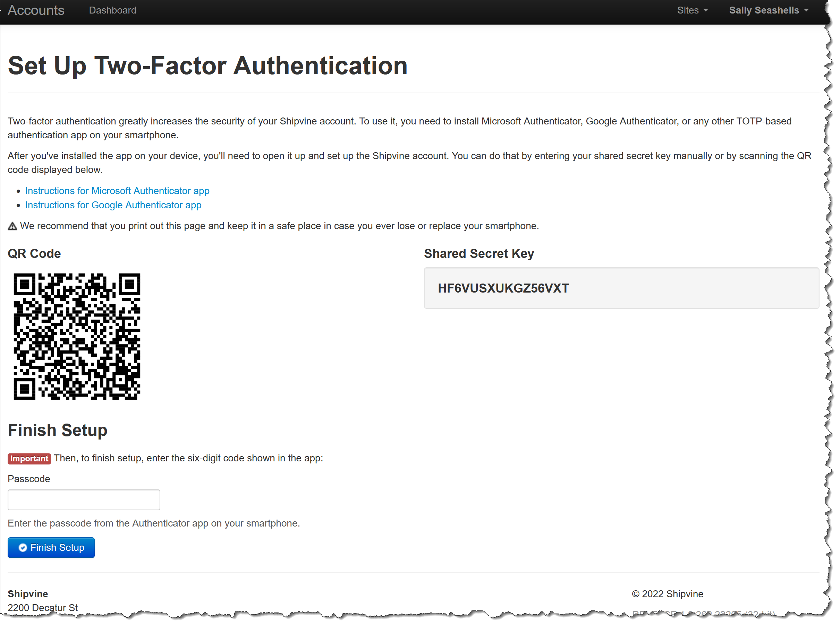Image resolution: width=840 pixels, height=626 pixels.
Task: Click the shared secret key HF6VUSXUKGZ56VXT
Action: [x=503, y=288]
